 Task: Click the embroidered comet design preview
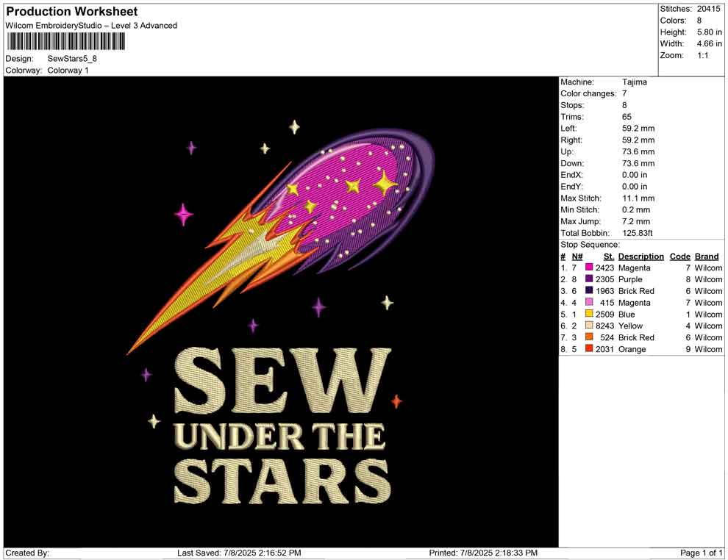coord(281,312)
